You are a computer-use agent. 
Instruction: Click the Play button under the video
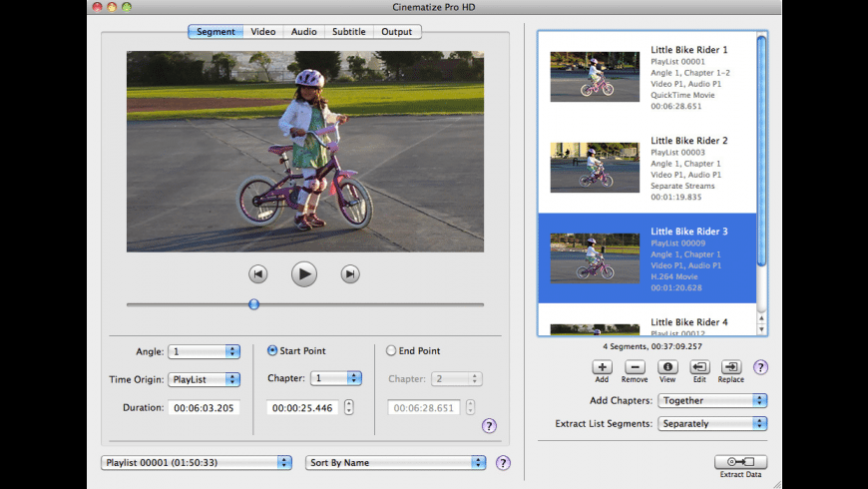304,273
